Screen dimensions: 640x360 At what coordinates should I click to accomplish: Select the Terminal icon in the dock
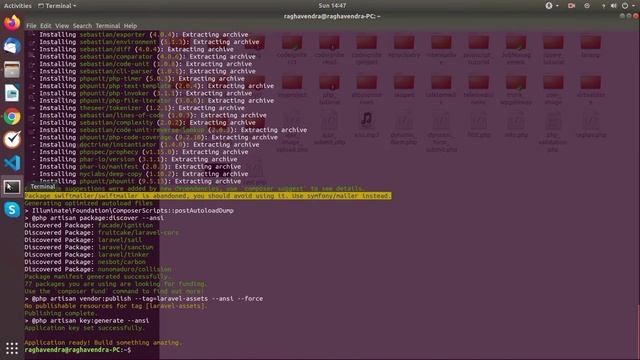tap(12, 187)
